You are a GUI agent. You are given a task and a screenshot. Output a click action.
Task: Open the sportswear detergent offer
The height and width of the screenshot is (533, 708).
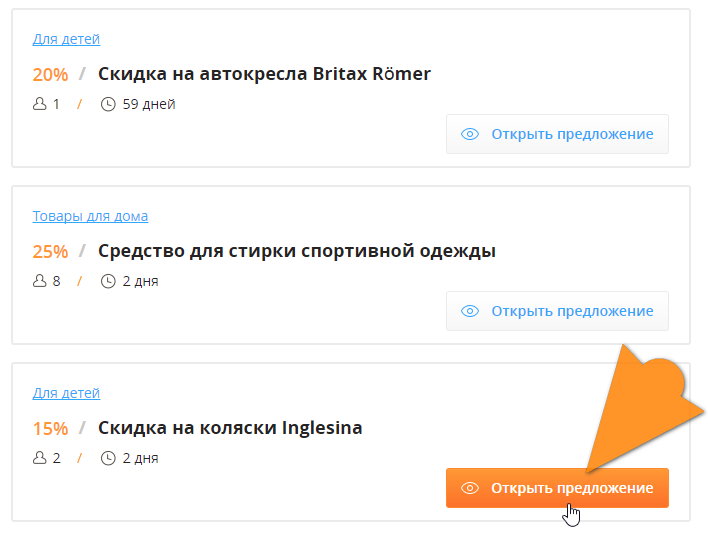tap(557, 311)
